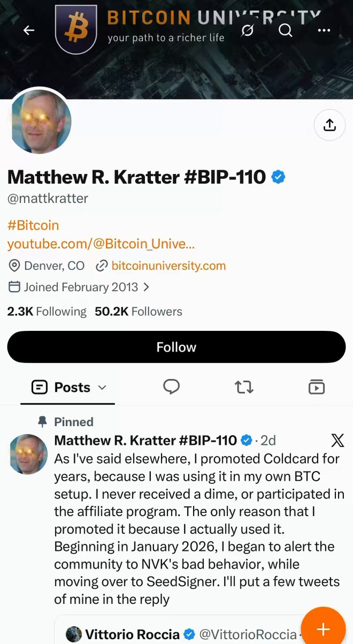This screenshot has width=353, height=644.
Task: Tap the #Bitcoin hashtag in bio
Action: tap(33, 225)
